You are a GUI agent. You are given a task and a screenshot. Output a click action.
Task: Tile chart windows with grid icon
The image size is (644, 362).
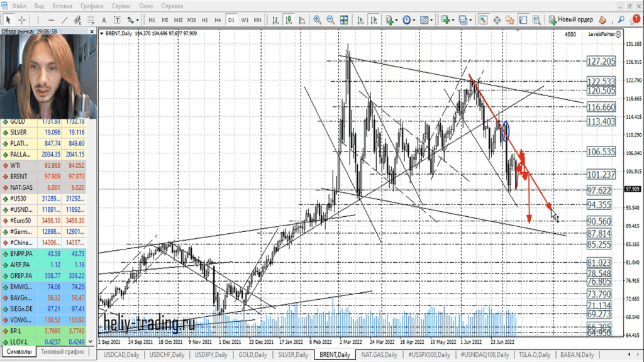(x=344, y=20)
